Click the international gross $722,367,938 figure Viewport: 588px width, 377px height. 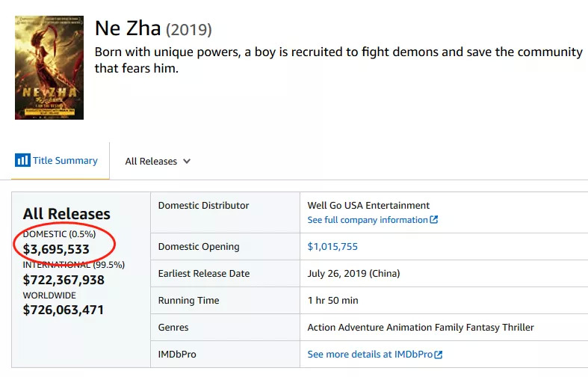64,280
